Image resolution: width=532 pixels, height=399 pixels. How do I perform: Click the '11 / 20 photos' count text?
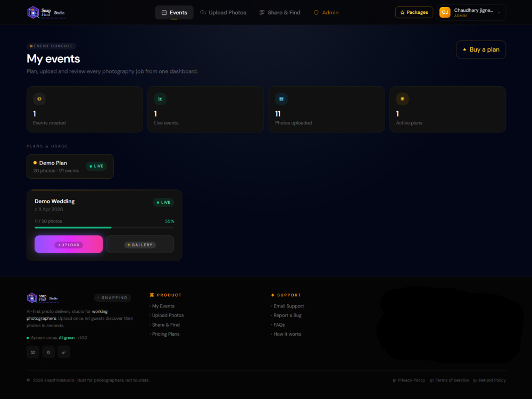48,221
